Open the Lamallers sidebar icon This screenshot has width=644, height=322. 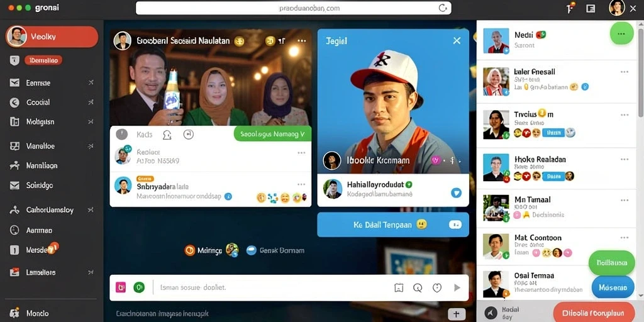coord(14,272)
